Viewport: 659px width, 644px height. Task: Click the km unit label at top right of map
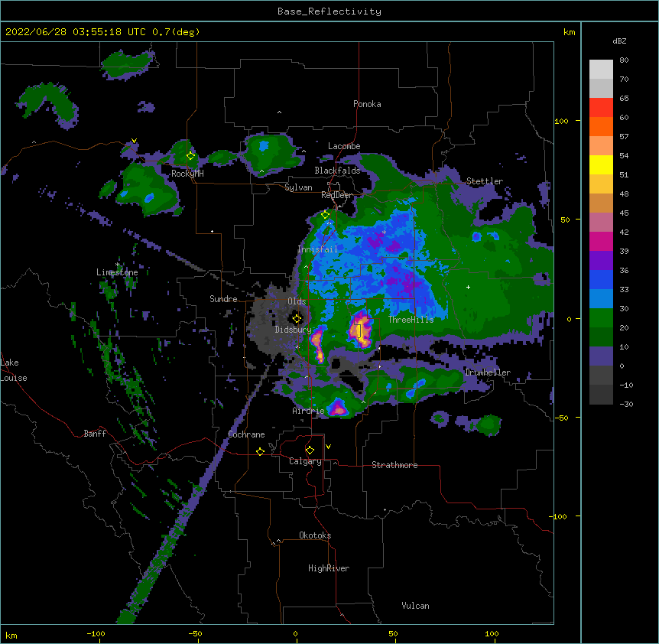(x=570, y=32)
